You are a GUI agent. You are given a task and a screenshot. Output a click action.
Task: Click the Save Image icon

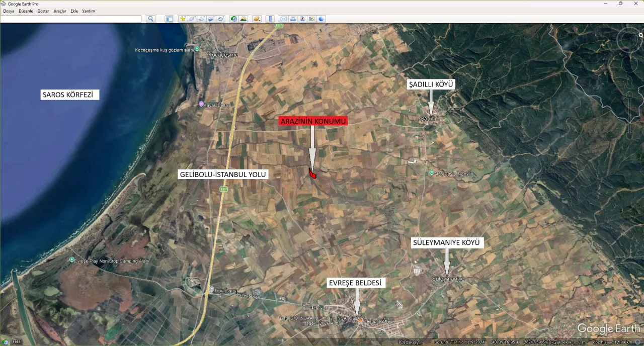[x=302, y=19]
